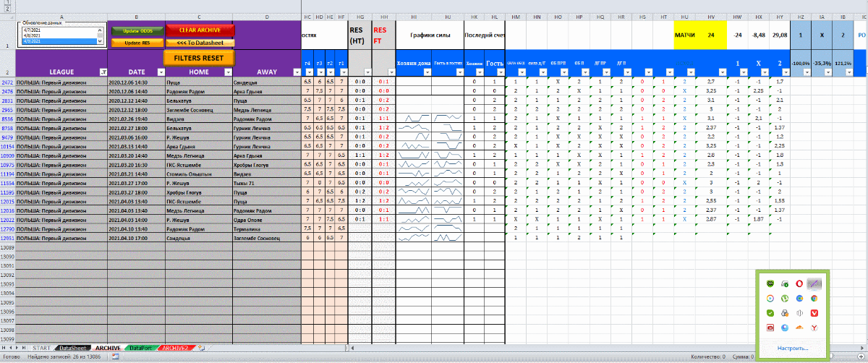Open the ARCHIVE2 sheet tab
The width and height of the screenshot is (868, 363).
174,348
